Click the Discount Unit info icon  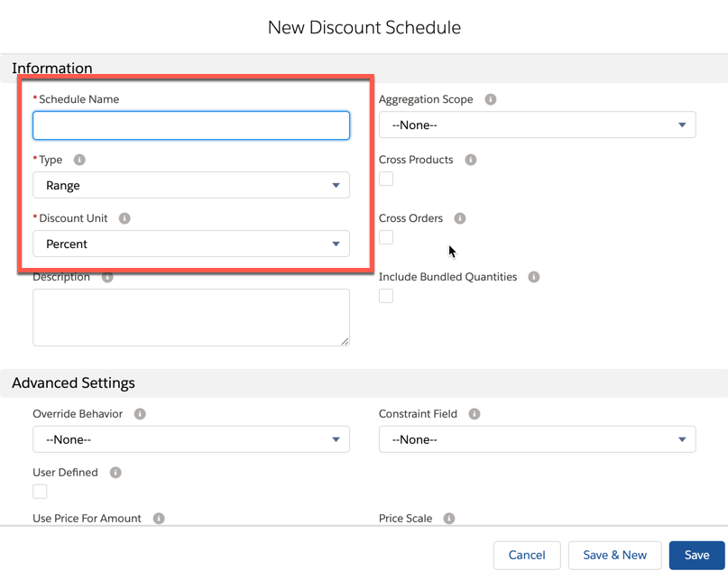click(124, 218)
